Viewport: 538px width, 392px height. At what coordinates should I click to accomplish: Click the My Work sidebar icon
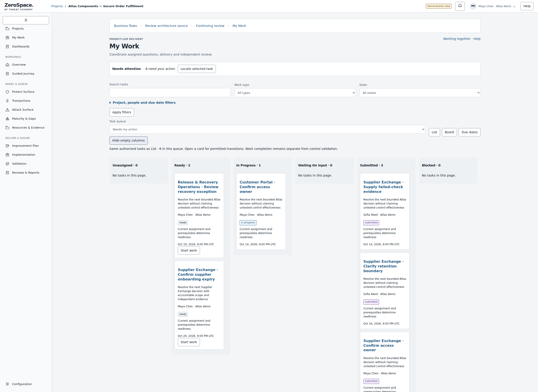(x=7, y=37)
